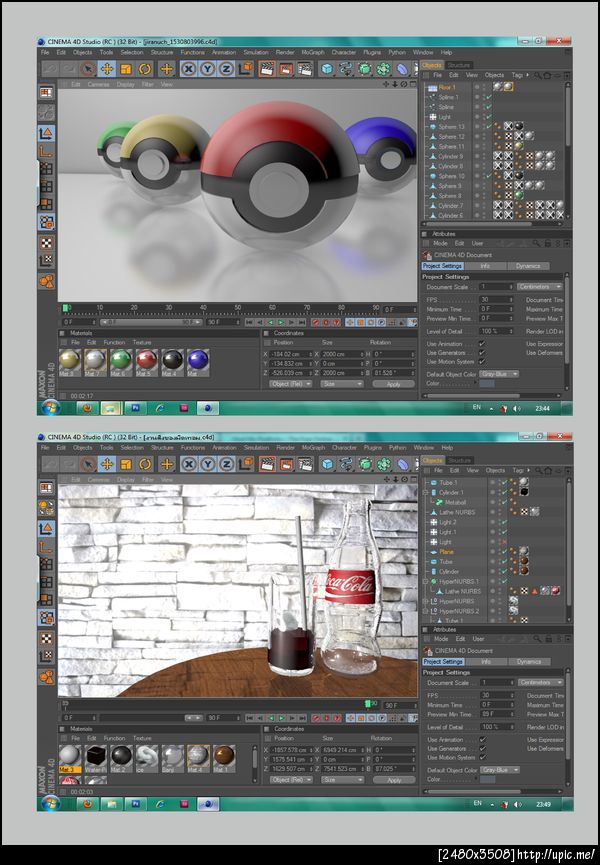Click volume speaker icon in Pokeball window taskbar
600x865 pixels.
tap(517, 409)
